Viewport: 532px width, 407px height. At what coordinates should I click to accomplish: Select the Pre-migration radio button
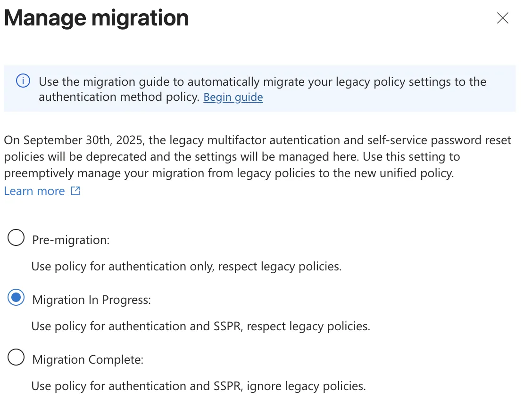16,238
